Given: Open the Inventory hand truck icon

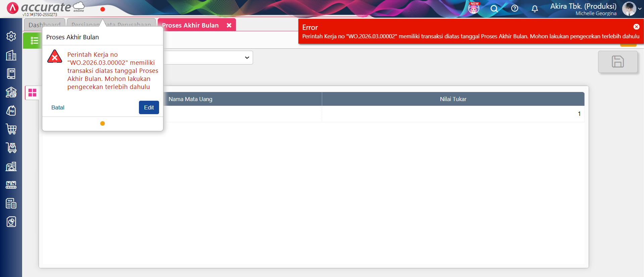Looking at the screenshot, I should point(11,147).
